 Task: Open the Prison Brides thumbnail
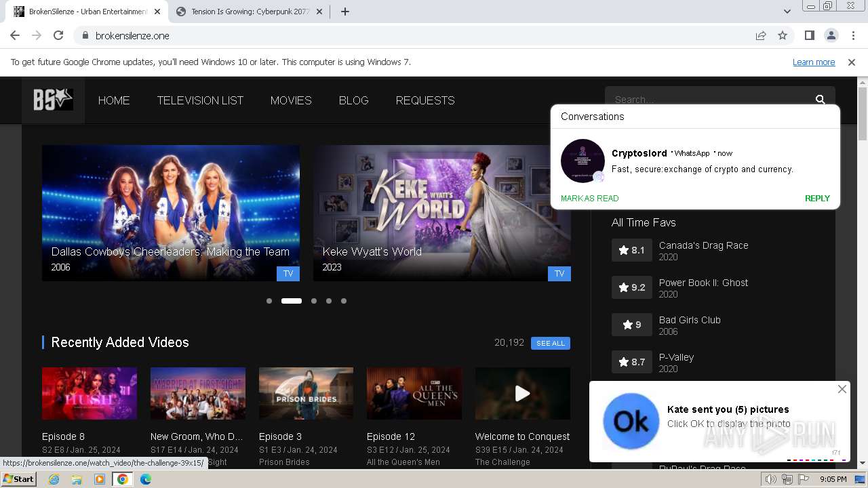[x=307, y=394]
